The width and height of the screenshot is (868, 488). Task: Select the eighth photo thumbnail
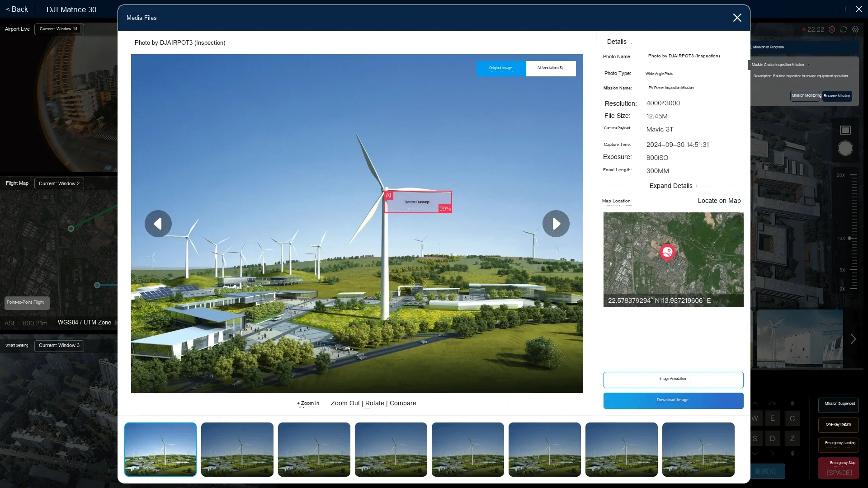coord(698,449)
